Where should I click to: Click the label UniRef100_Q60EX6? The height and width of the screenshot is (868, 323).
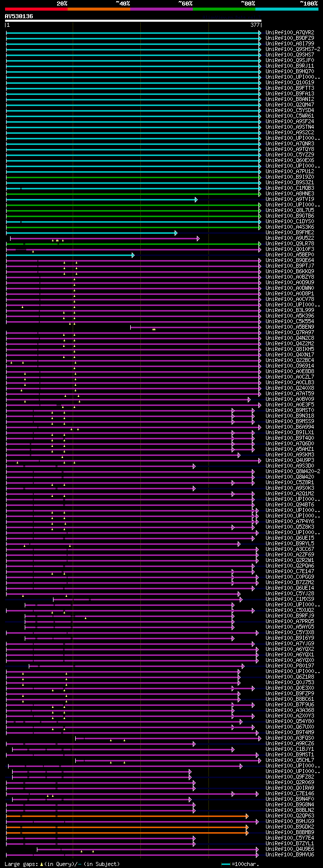coord(290,160)
